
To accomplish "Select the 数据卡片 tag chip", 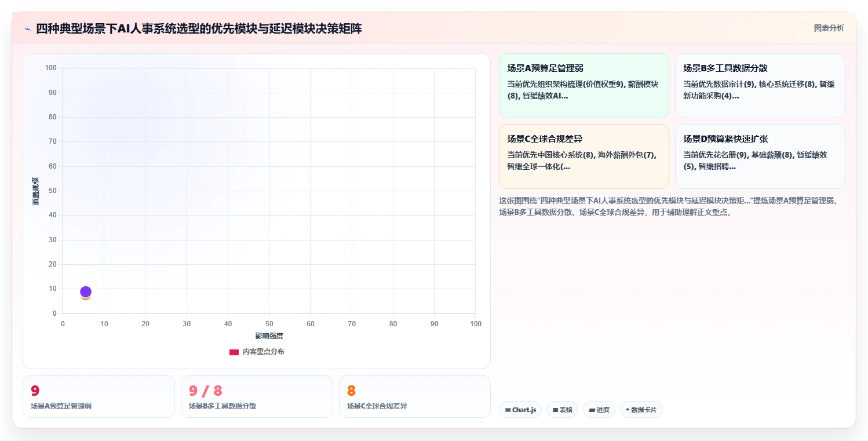I will (x=641, y=410).
